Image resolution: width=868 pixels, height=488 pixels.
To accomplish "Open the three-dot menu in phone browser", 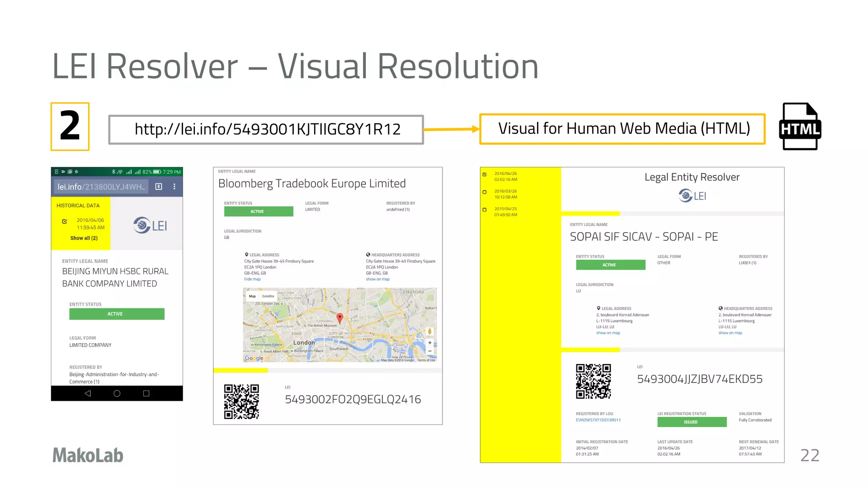I will point(174,186).
